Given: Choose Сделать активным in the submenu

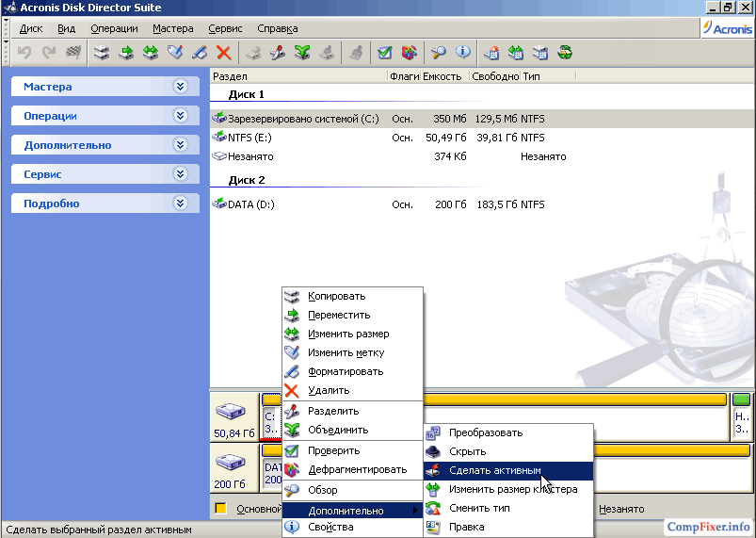Looking at the screenshot, I should click(494, 470).
